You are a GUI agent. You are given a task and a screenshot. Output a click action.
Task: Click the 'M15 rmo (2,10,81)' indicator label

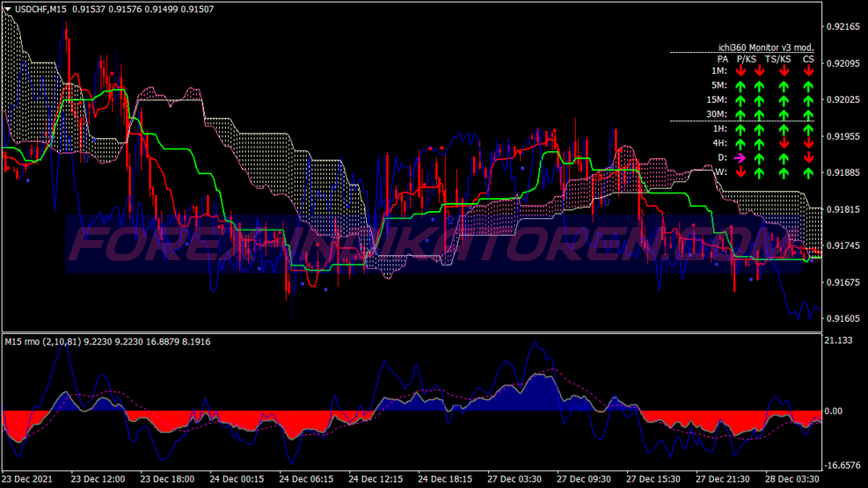(42, 342)
